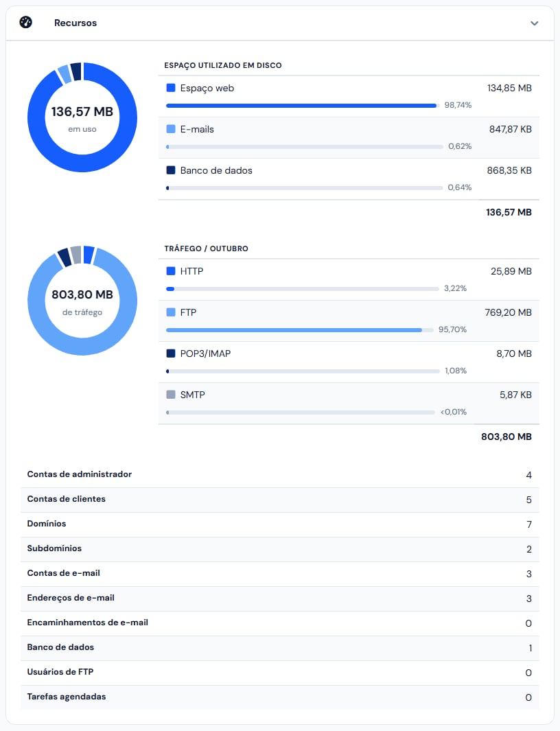The height and width of the screenshot is (731, 560).
Task: Click the disk usage donut chart
Action: pyautogui.click(x=82, y=117)
